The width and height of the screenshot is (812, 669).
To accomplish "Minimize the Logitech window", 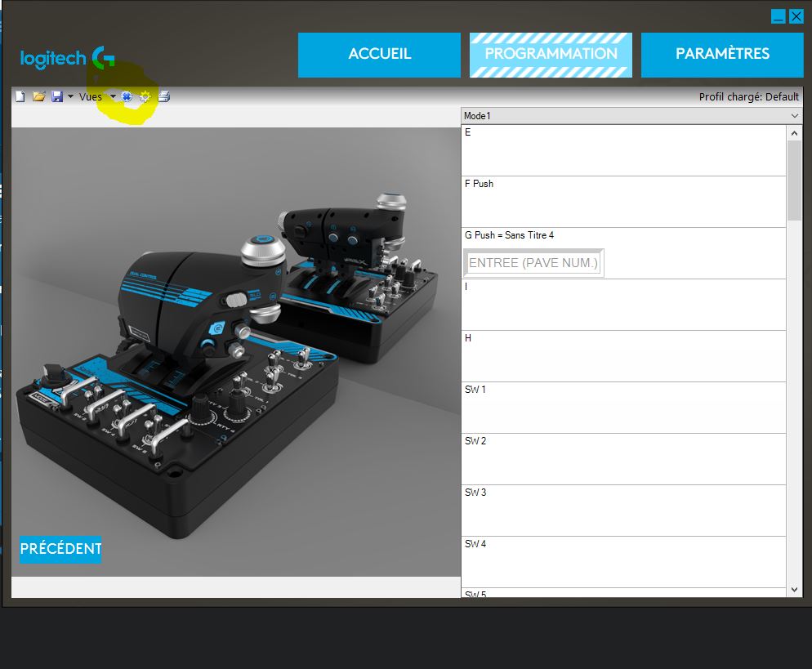I will point(778,16).
